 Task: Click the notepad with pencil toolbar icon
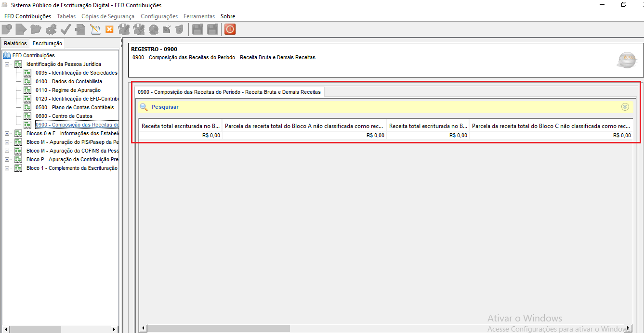tap(95, 29)
